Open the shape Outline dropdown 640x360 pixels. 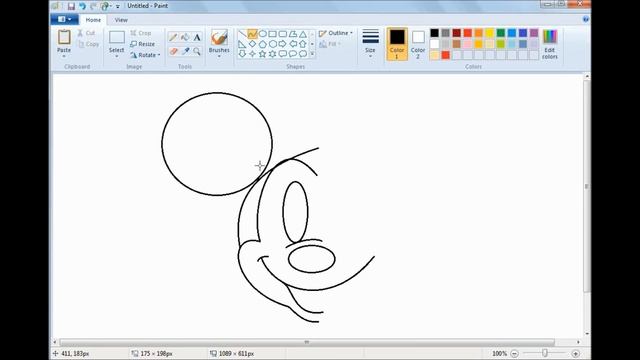[336, 33]
